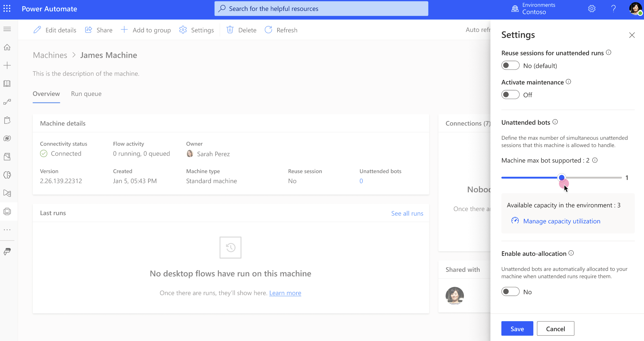Click the Manage capacity utilization link

point(562,221)
